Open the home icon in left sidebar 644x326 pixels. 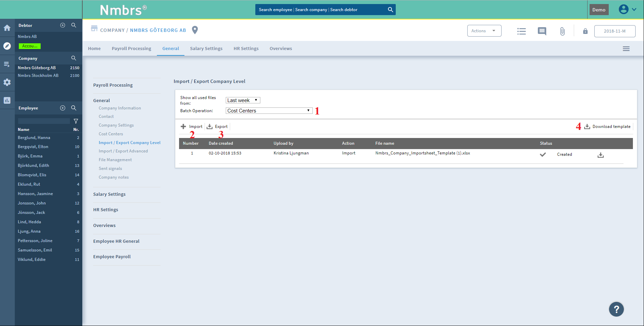point(7,28)
